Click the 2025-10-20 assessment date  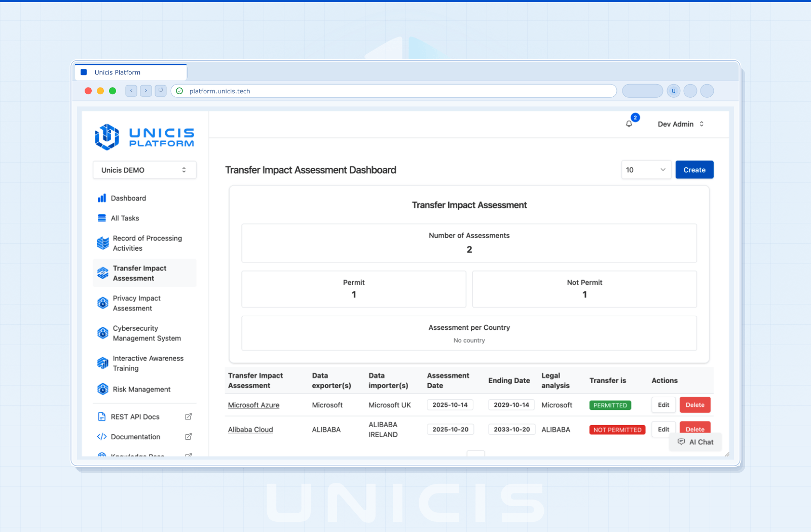click(451, 429)
